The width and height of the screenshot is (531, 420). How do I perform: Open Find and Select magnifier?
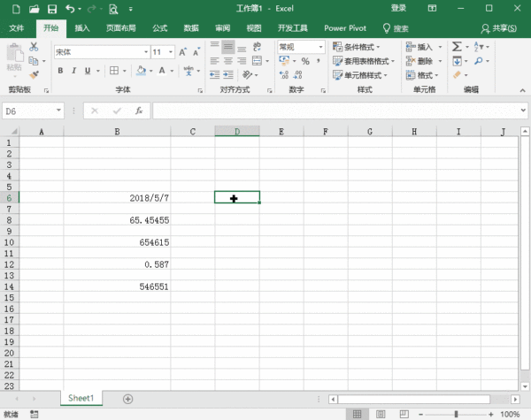coord(479,61)
